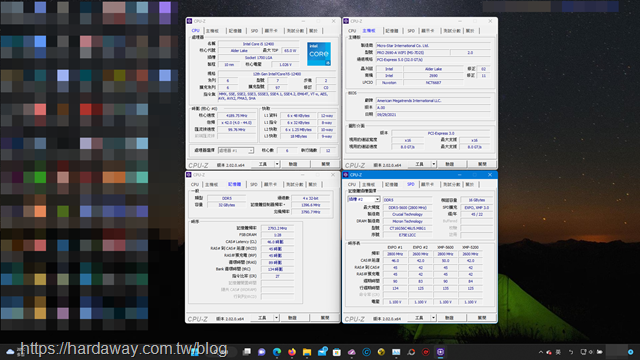Open Microsoft Edge from the taskbar

point(277,352)
